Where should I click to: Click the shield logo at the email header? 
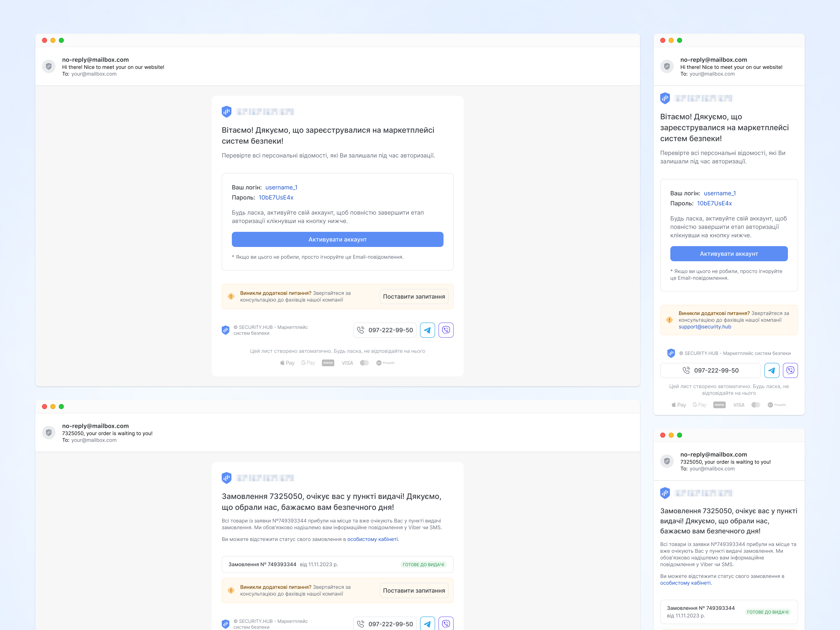[x=226, y=111]
